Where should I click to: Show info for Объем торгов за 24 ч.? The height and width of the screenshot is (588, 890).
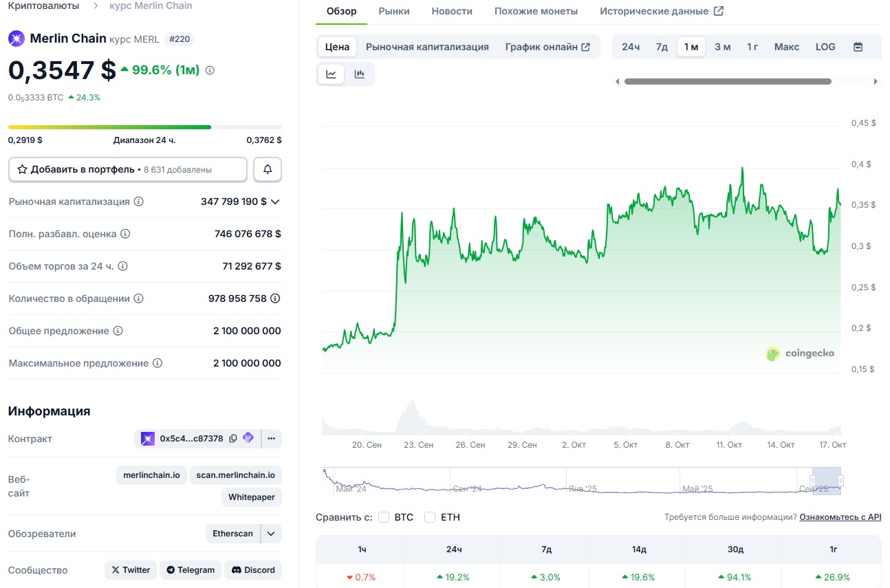tap(122, 266)
